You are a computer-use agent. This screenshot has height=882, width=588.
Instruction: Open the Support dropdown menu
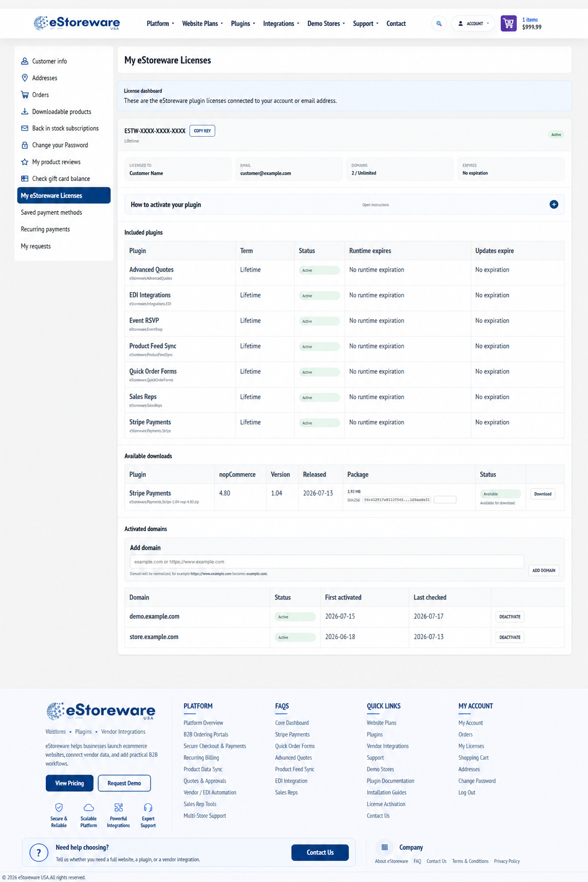tap(366, 24)
